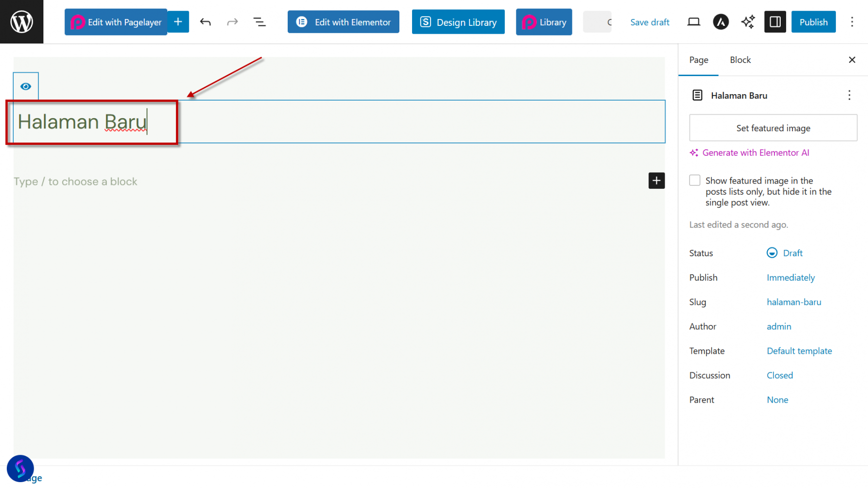868x488 pixels.
Task: Click the Publish button
Action: click(x=813, y=22)
